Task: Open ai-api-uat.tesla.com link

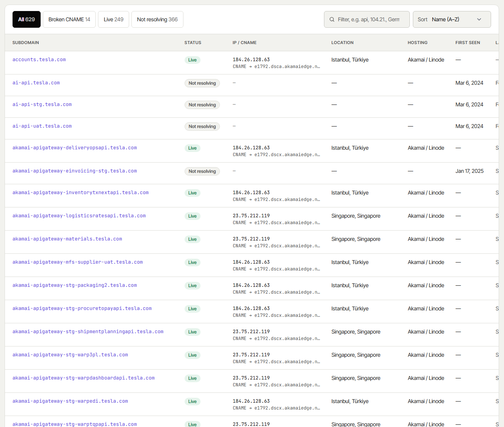Action: pyautogui.click(x=42, y=126)
